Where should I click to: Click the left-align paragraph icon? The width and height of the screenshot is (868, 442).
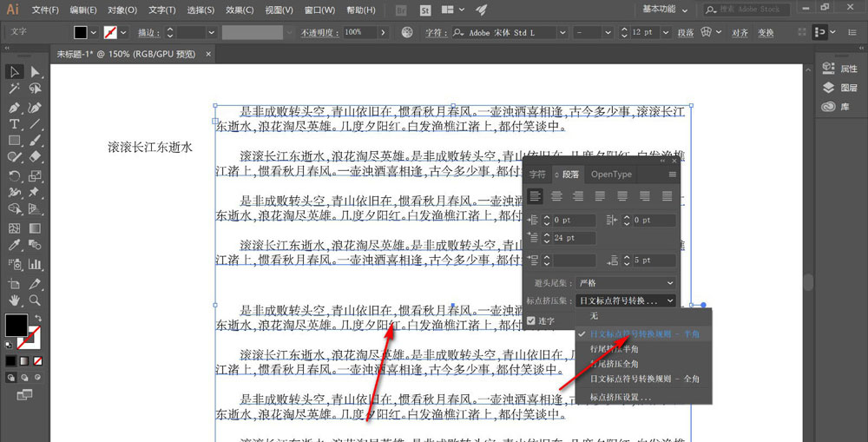pos(536,196)
